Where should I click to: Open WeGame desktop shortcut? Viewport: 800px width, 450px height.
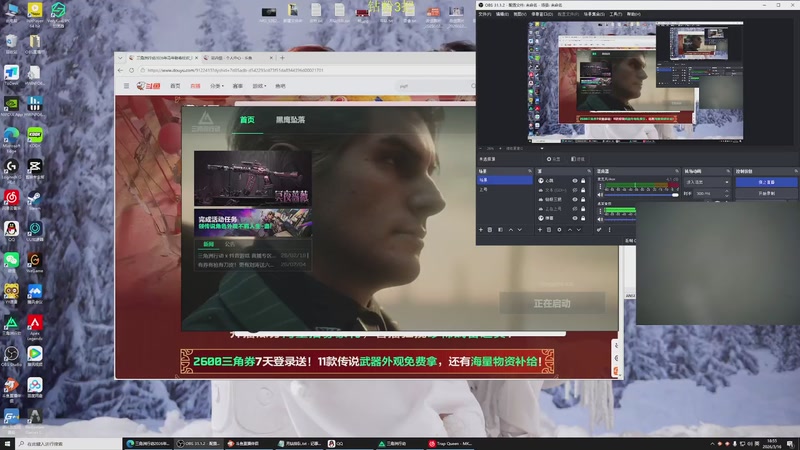tap(35, 262)
